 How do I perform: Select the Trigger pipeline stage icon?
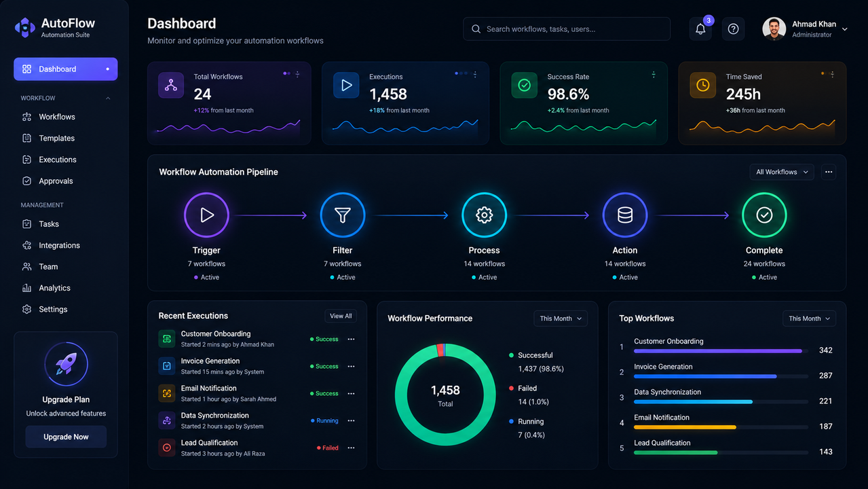(206, 215)
